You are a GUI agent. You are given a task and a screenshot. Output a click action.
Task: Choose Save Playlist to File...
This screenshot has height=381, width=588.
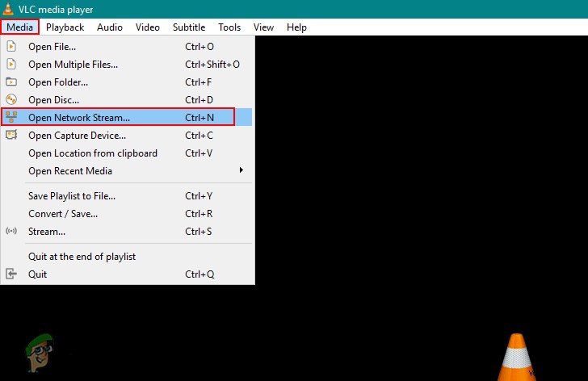coord(127,195)
